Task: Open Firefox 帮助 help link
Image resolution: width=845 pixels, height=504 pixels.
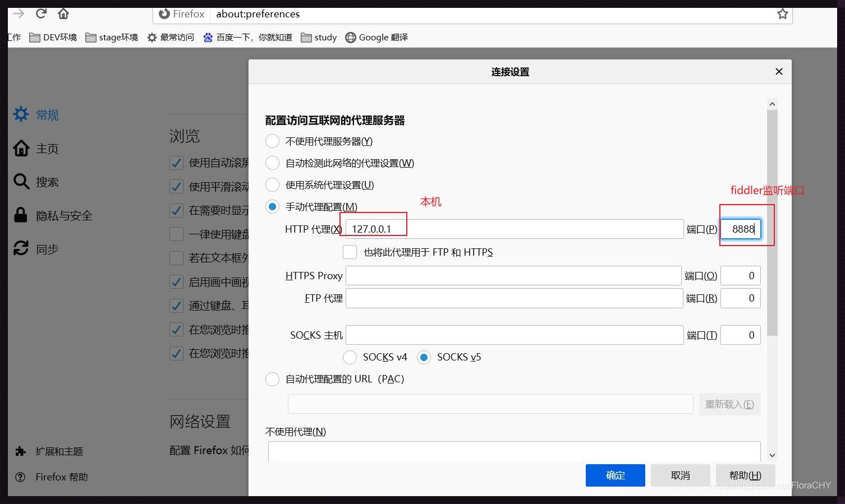Action: (x=52, y=477)
